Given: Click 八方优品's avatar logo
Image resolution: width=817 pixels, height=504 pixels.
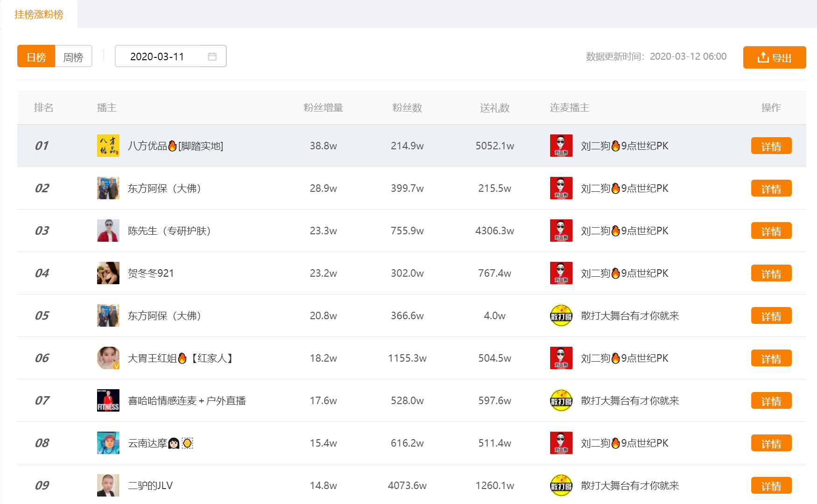Looking at the screenshot, I should [108, 146].
